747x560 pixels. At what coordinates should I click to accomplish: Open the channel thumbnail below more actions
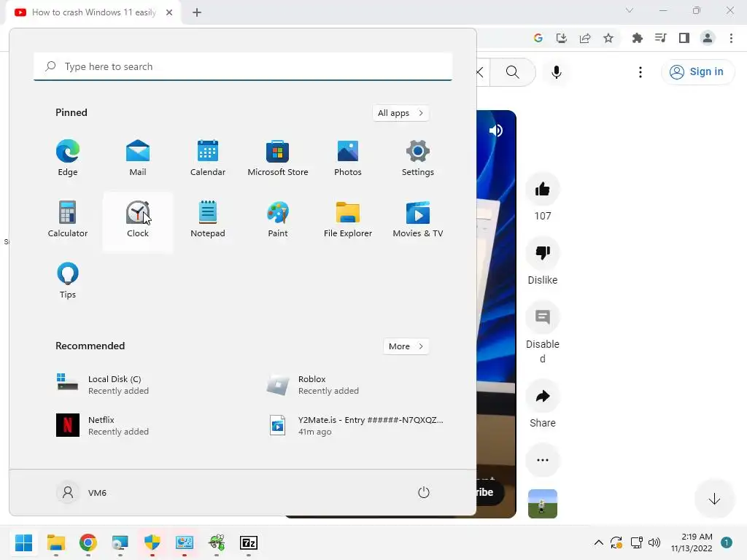click(543, 503)
